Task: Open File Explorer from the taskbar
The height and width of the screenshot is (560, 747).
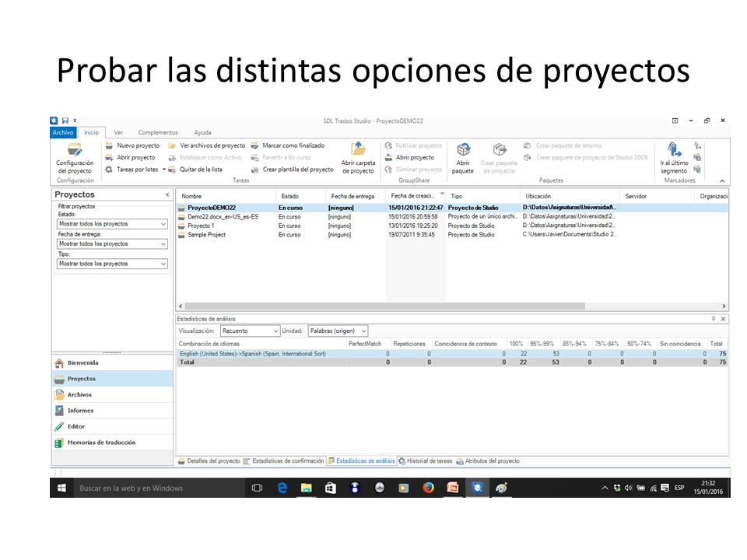Action: click(x=307, y=488)
